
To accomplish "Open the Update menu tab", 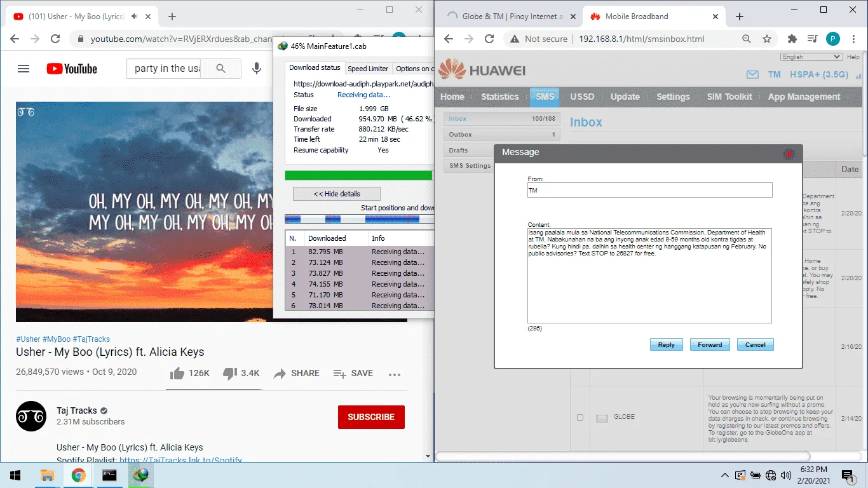I will (x=625, y=97).
